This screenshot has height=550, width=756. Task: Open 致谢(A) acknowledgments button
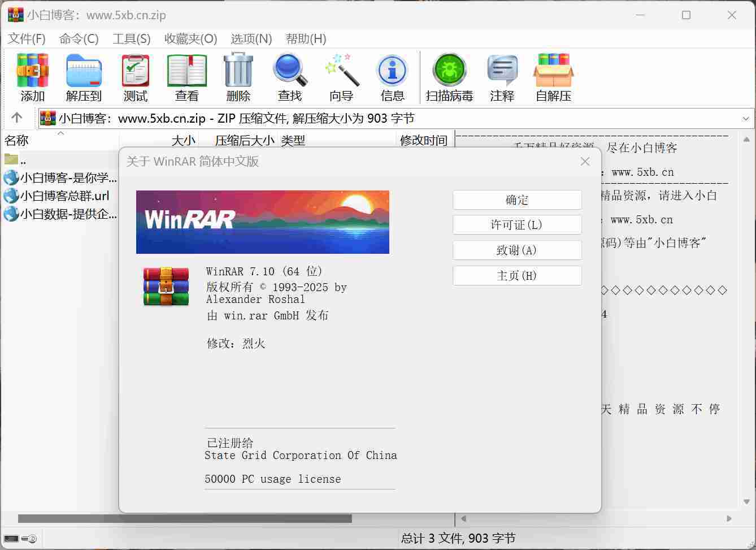[517, 250]
